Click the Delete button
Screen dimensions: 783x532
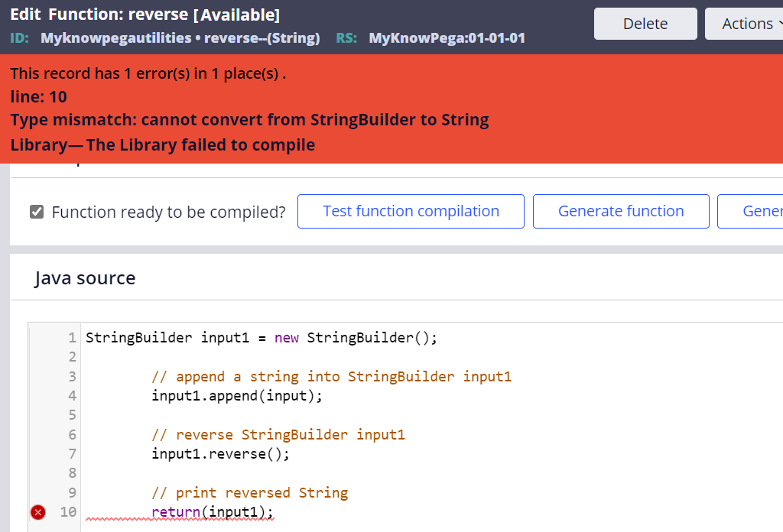[645, 24]
